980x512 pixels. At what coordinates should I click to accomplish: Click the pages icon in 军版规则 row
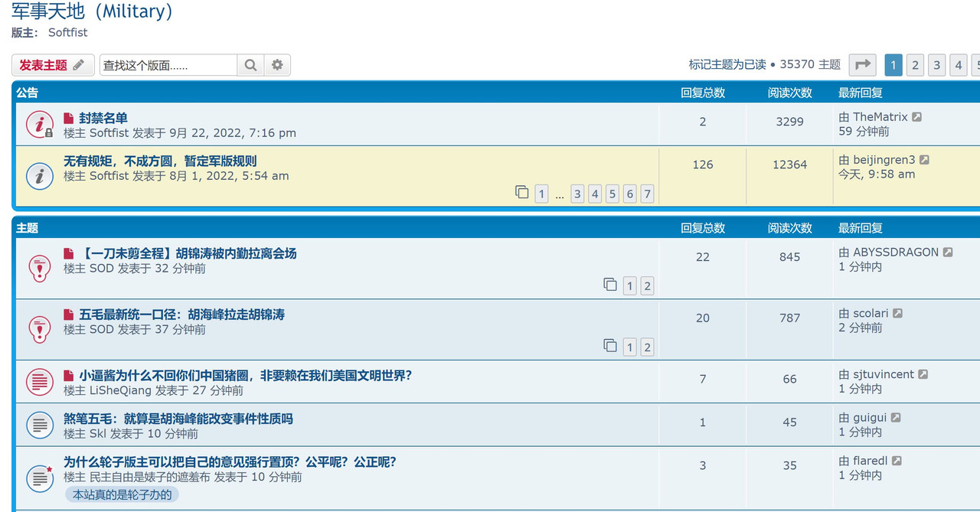(522, 192)
